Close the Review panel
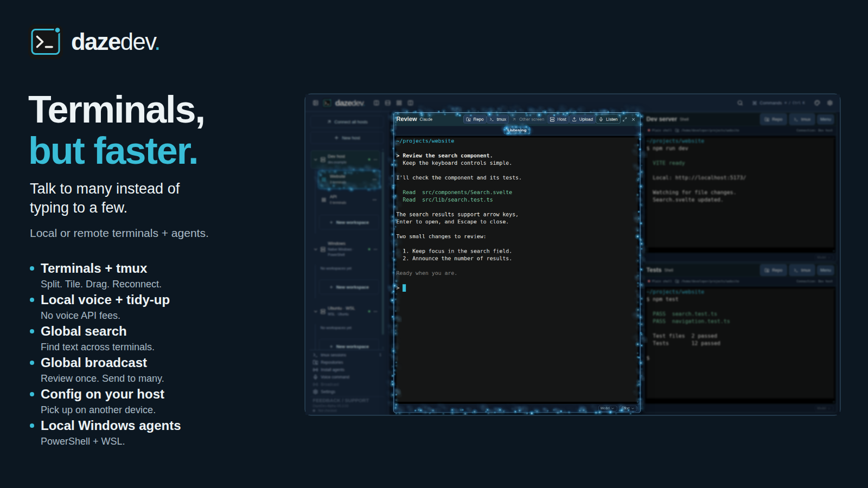Viewport: 868px width, 488px height. coord(633,119)
